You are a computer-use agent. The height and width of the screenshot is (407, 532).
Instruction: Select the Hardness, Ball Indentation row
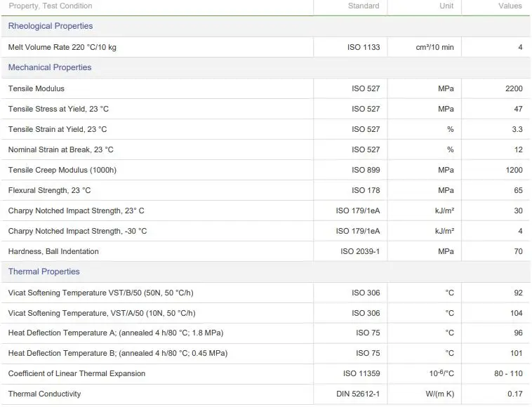[53, 251]
